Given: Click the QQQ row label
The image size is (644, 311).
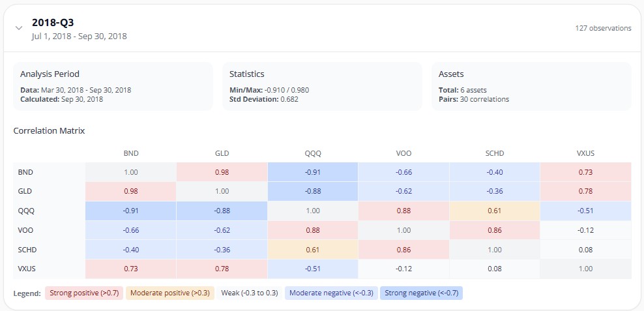Looking at the screenshot, I should [x=26, y=211].
